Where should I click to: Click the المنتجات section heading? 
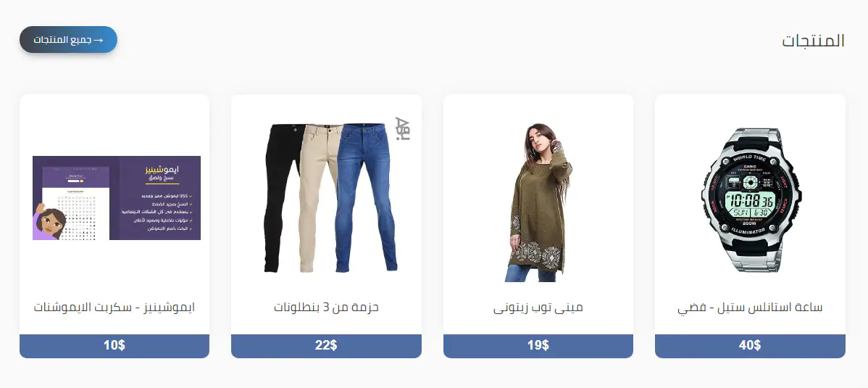point(813,41)
